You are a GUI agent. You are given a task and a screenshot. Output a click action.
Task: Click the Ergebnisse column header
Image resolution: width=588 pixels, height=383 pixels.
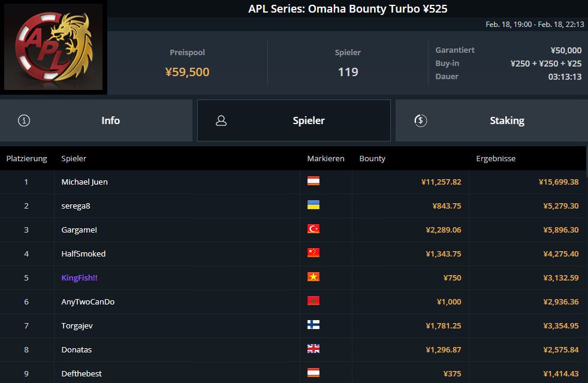click(x=496, y=159)
